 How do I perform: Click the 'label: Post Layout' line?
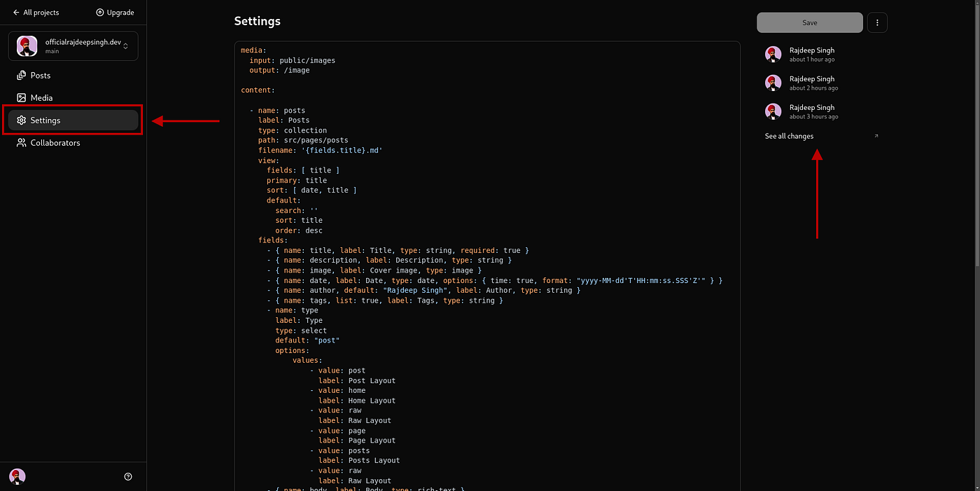point(357,380)
